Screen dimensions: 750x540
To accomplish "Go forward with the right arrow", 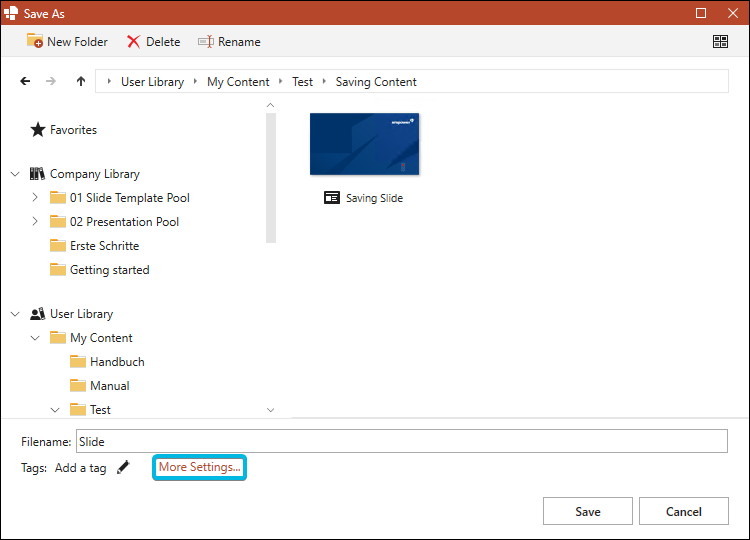I will (x=51, y=81).
